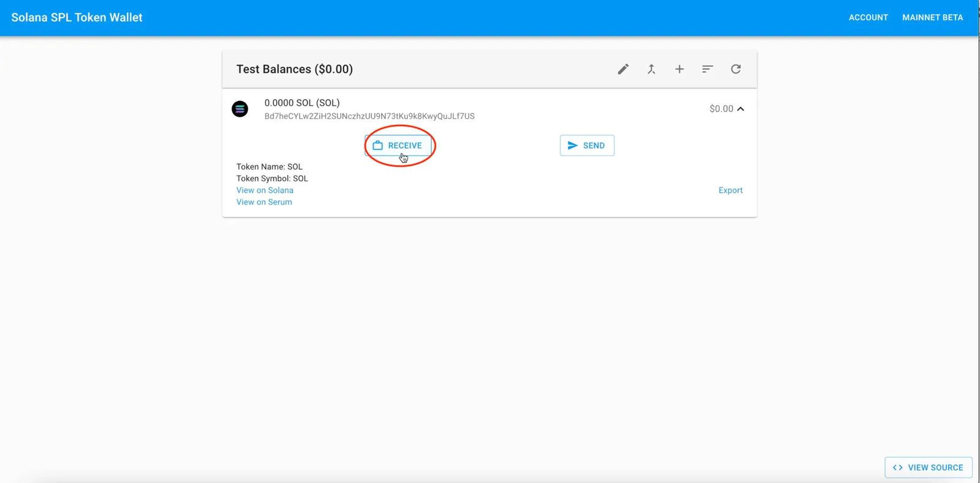Click the briefcase icon on Receive
The image size is (980, 483).
pos(378,146)
